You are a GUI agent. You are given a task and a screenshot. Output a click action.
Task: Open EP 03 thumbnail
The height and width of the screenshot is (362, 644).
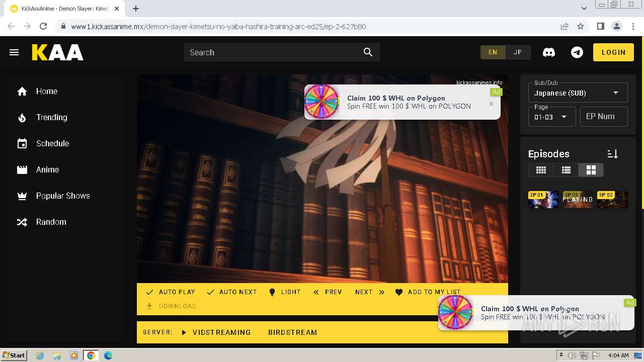point(612,199)
